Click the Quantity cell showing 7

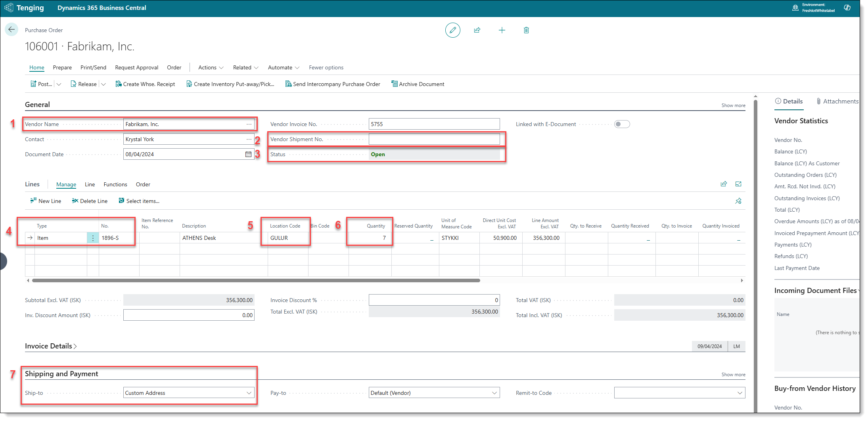(370, 238)
